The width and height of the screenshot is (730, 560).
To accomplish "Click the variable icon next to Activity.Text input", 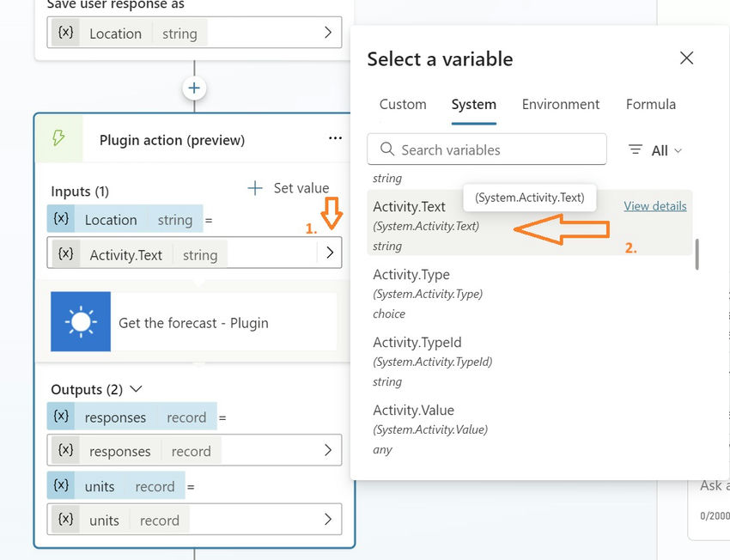I will 65,254.
